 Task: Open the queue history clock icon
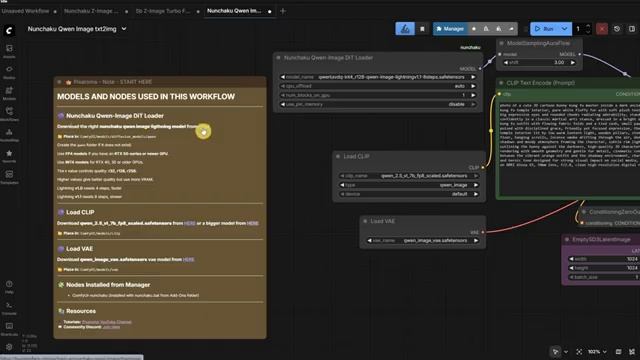[x=617, y=29]
